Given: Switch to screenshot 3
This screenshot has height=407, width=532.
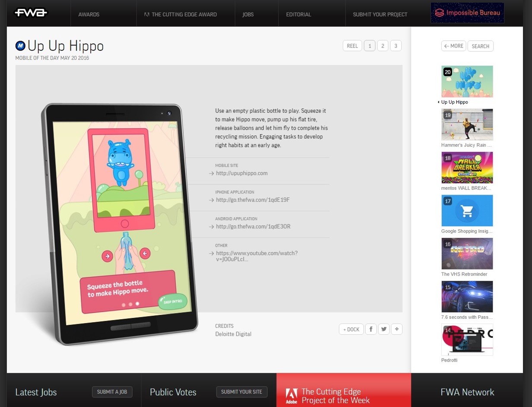Looking at the screenshot, I should (395, 46).
